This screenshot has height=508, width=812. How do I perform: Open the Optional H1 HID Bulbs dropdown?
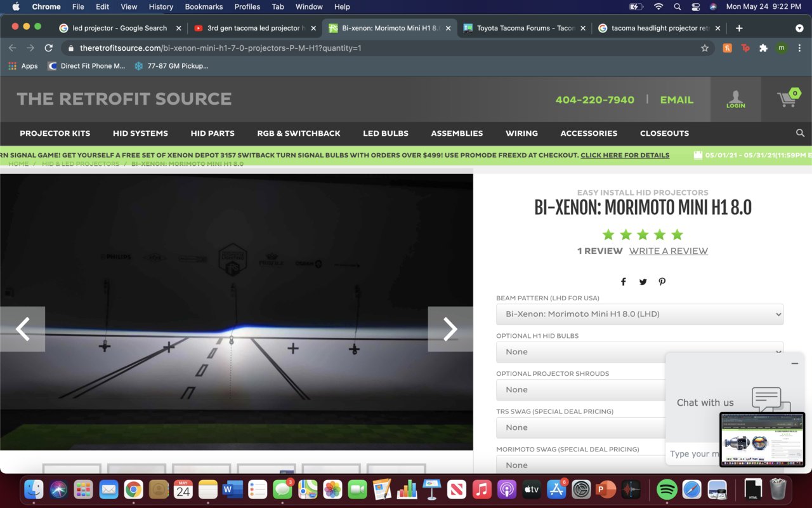639,352
